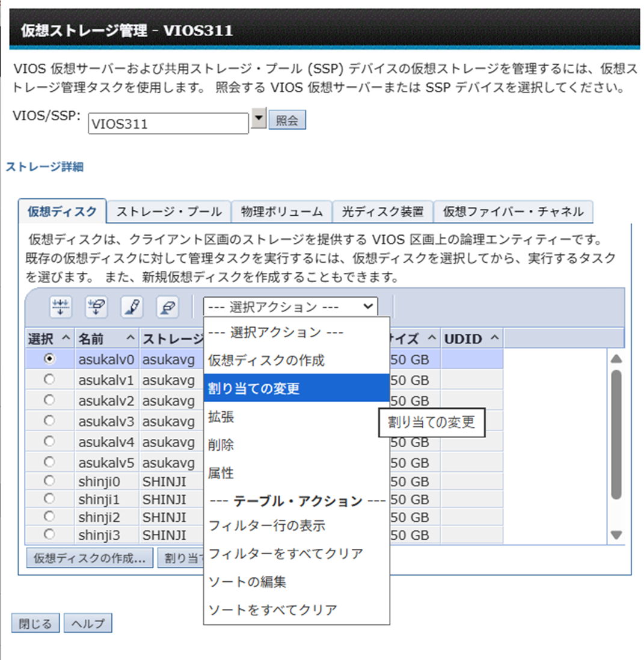
Task: Select the asukalv0 radio button
Action: click(x=49, y=359)
